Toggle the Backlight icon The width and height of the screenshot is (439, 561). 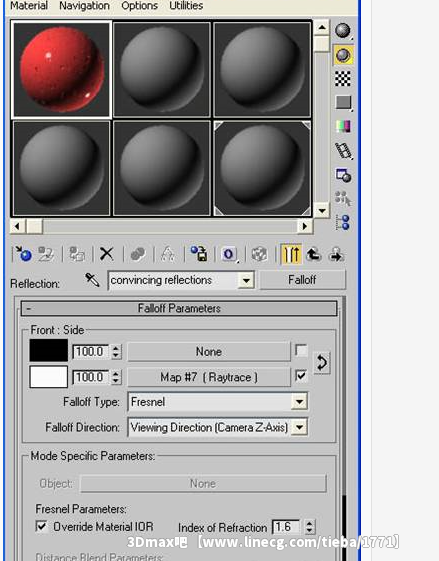(x=343, y=55)
